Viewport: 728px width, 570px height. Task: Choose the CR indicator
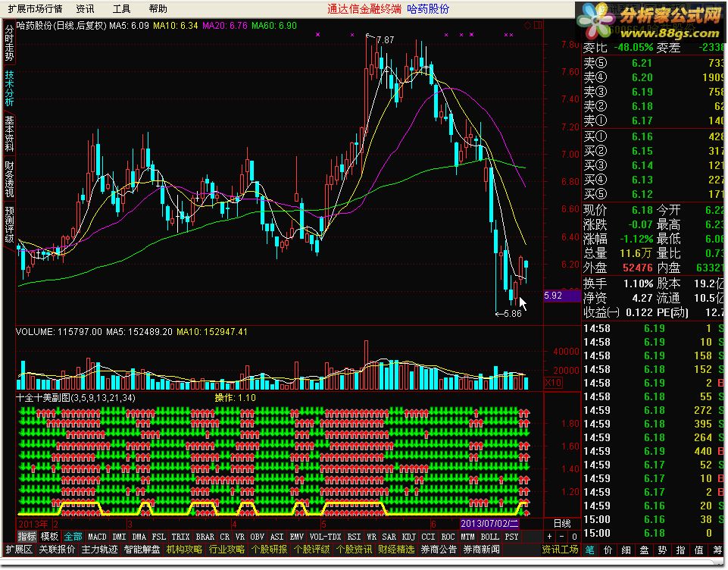click(225, 537)
